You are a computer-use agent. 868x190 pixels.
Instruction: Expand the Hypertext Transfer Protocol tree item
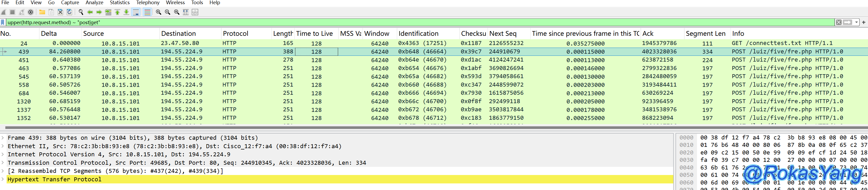3,179
